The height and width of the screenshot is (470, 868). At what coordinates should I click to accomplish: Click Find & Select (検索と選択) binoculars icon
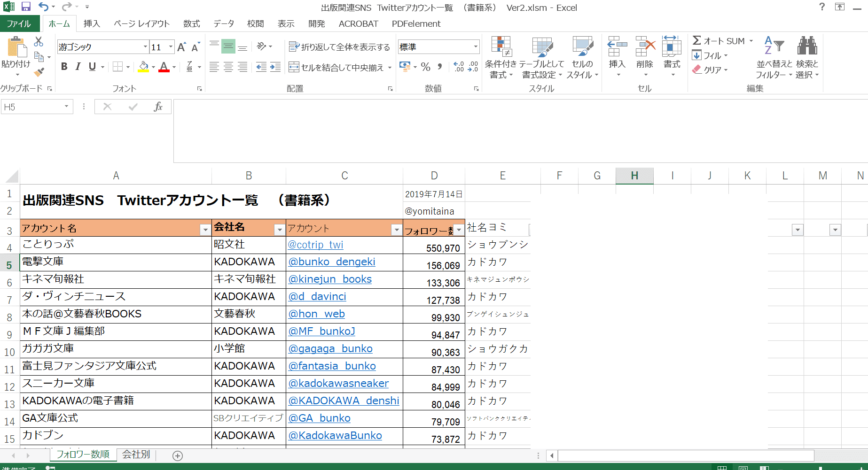[x=807, y=46]
